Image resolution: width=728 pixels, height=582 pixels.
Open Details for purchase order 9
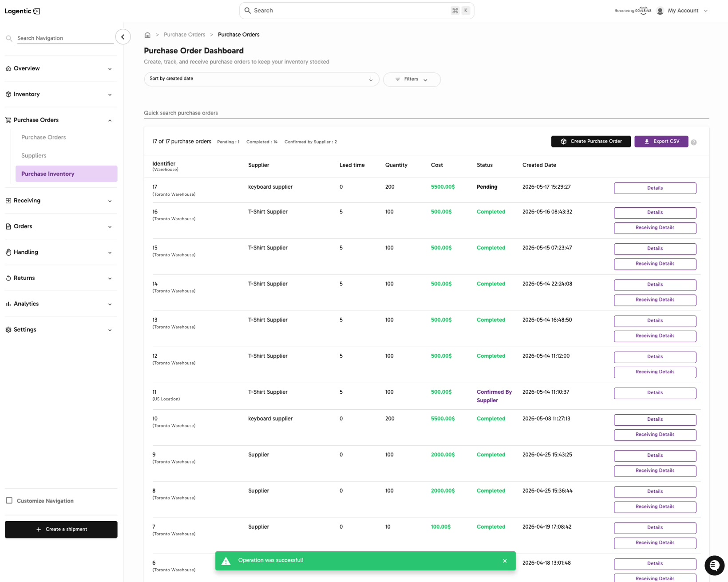tap(655, 455)
